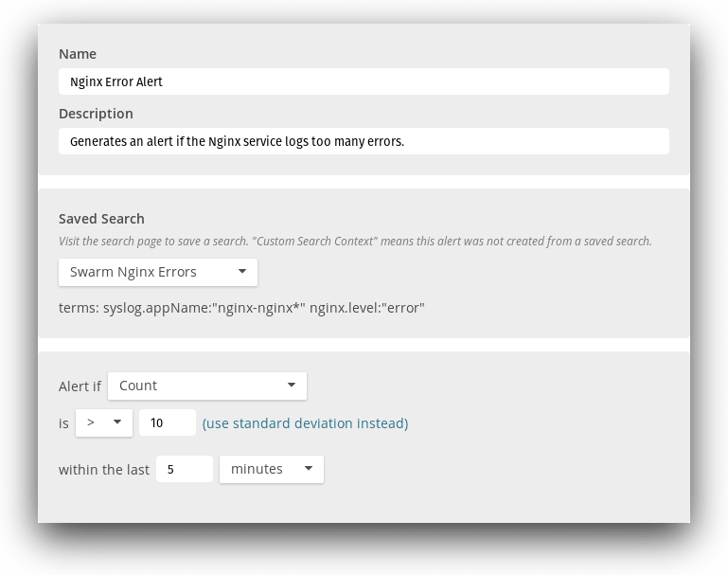Click the Description label

(x=96, y=114)
